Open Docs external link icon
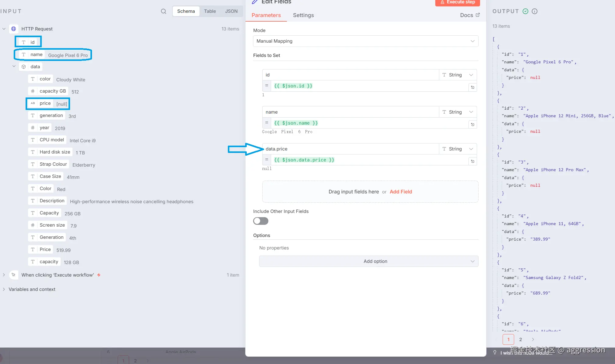This screenshot has height=364, width=615. (x=478, y=15)
